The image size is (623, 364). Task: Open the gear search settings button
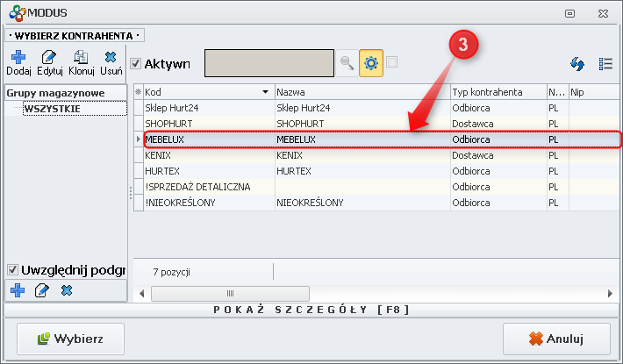tap(371, 63)
